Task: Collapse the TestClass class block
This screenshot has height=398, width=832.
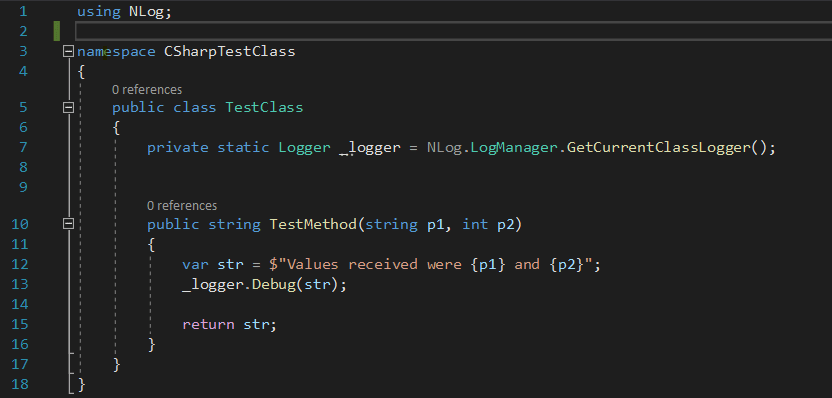Action: point(68,108)
